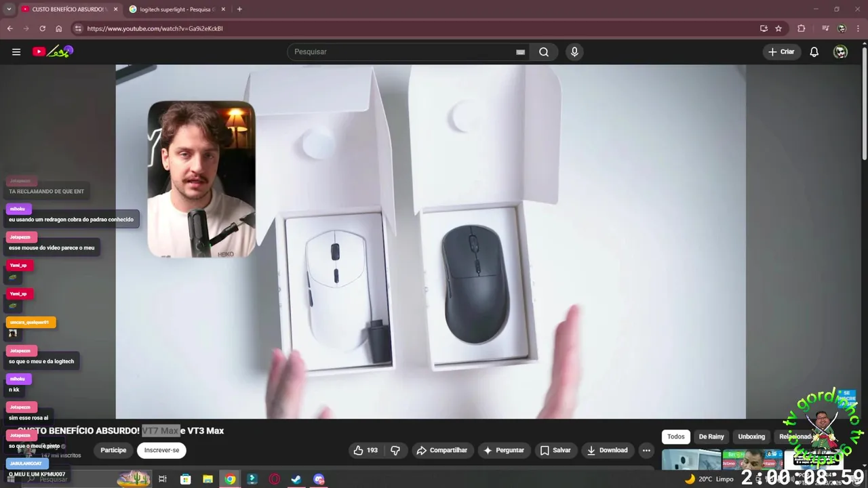
Task: Like the video with 193 likes
Action: coord(366,450)
